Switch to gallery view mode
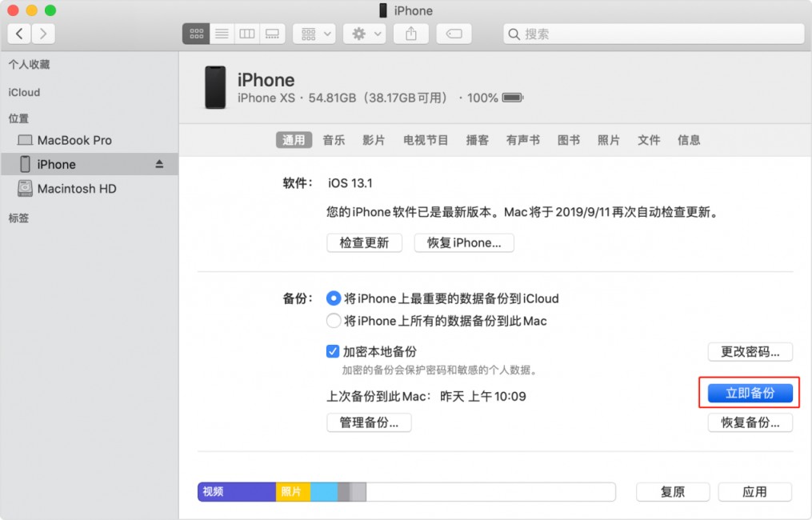 pos(273,34)
